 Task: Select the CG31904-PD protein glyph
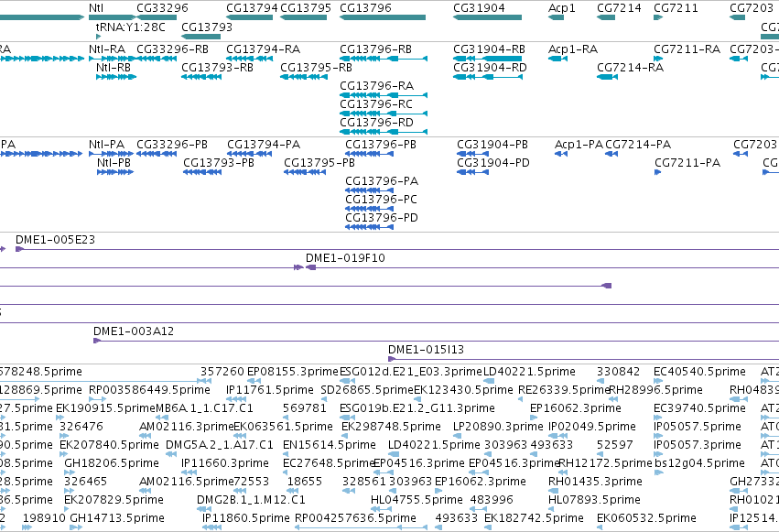coord(473,172)
